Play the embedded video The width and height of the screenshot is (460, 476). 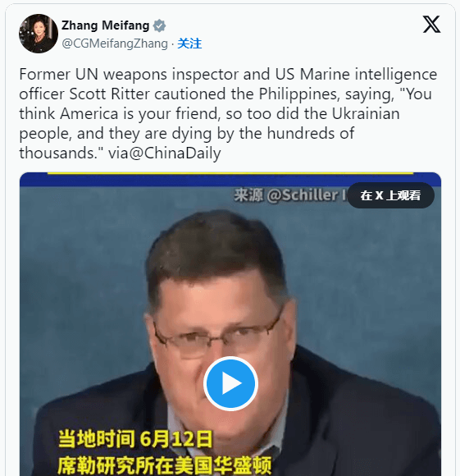click(230, 383)
